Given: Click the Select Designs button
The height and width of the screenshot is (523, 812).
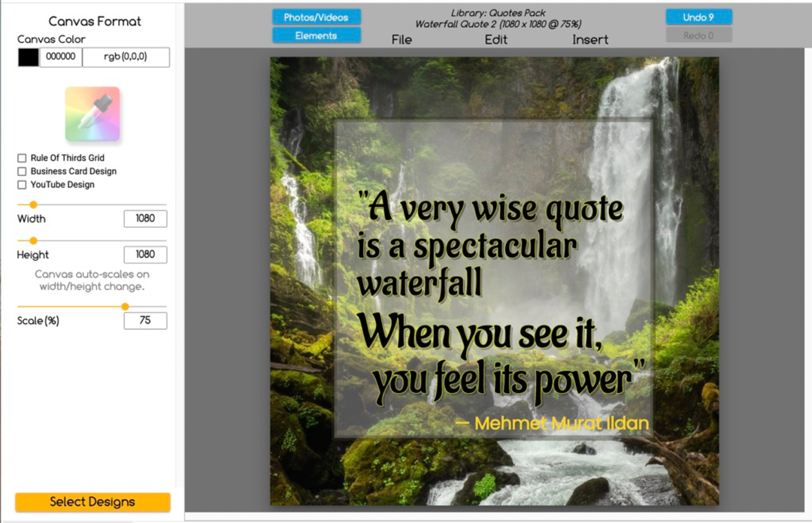Looking at the screenshot, I should (92, 502).
